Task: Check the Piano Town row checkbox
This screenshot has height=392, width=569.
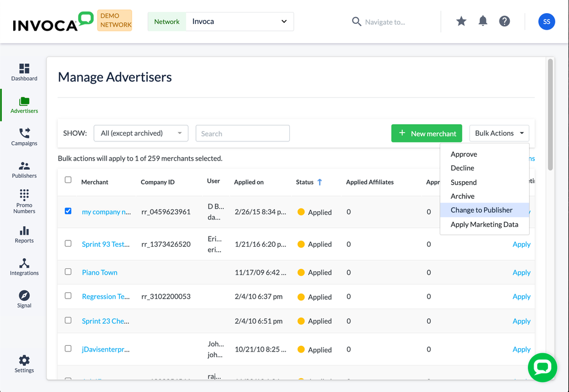Action: [68, 272]
